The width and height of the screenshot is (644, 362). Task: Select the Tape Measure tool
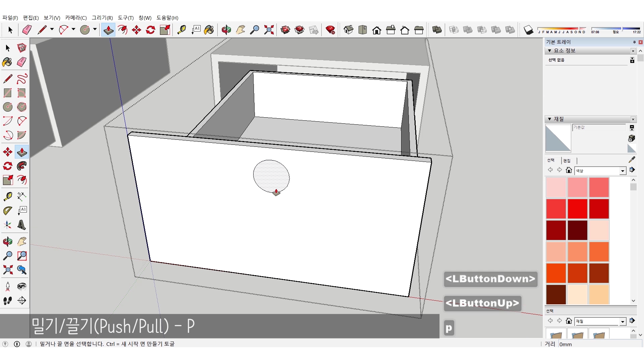(x=181, y=30)
